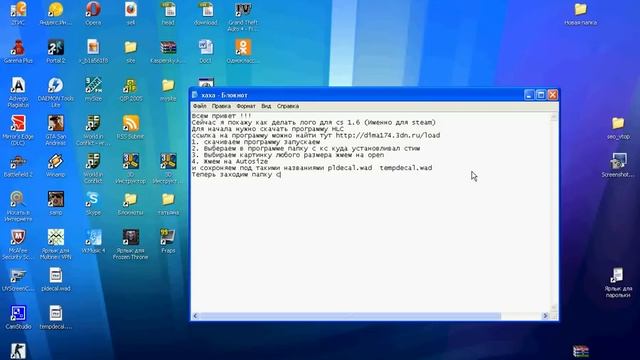The image size is (640, 360).
Task: Click the http://dima174.3dn.ru/load text in Notepad
Action: point(388,136)
